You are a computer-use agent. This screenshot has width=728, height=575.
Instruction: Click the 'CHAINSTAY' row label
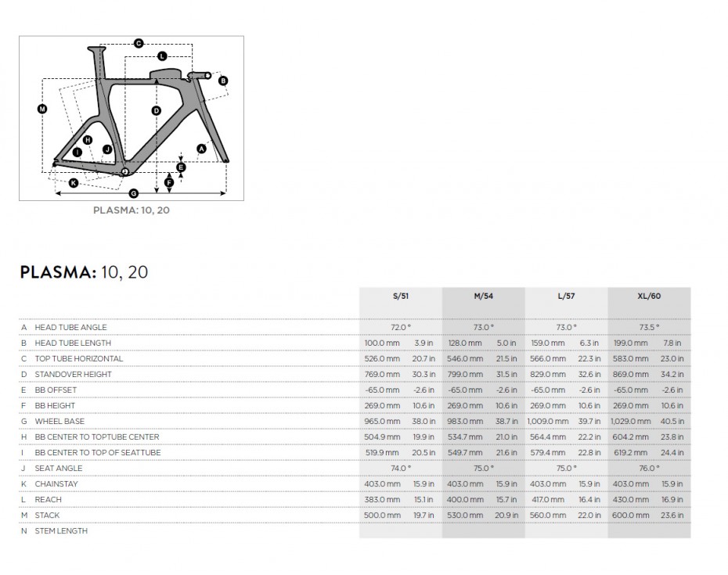coord(56,484)
